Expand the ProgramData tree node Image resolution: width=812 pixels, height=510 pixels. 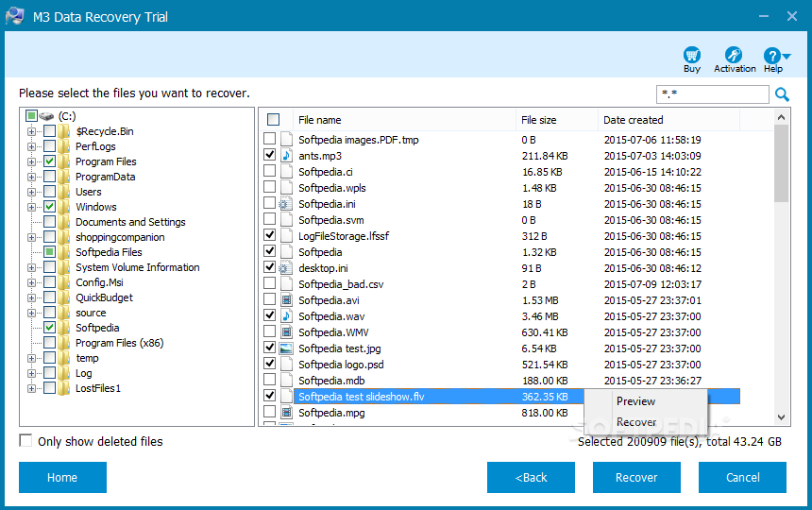(x=31, y=177)
